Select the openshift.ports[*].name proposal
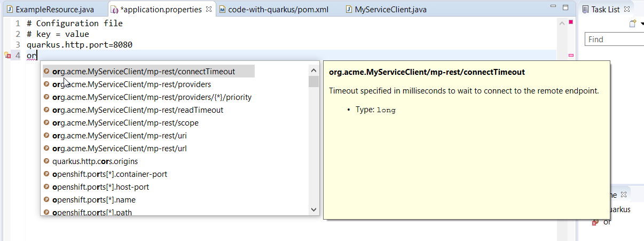The height and width of the screenshot is (241, 644). click(93, 200)
